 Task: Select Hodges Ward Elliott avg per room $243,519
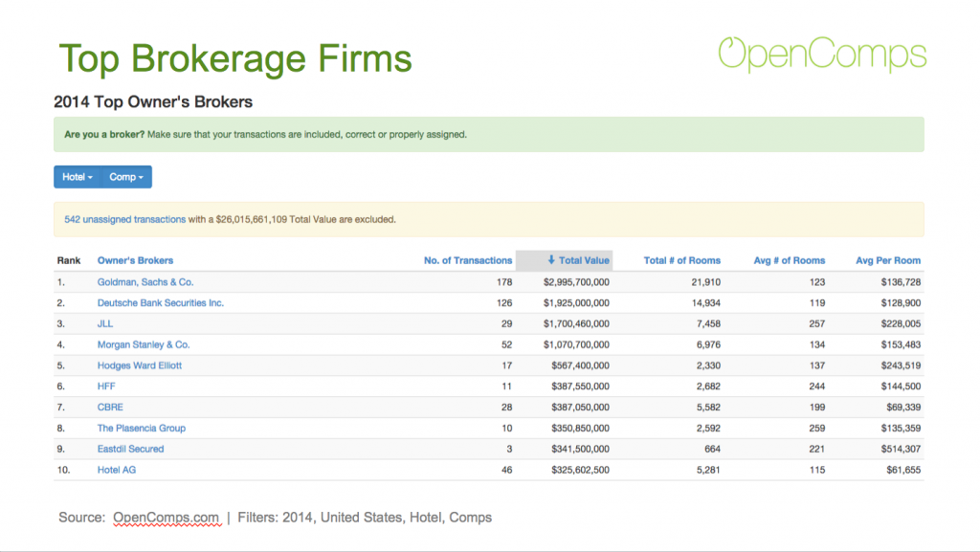click(x=901, y=365)
